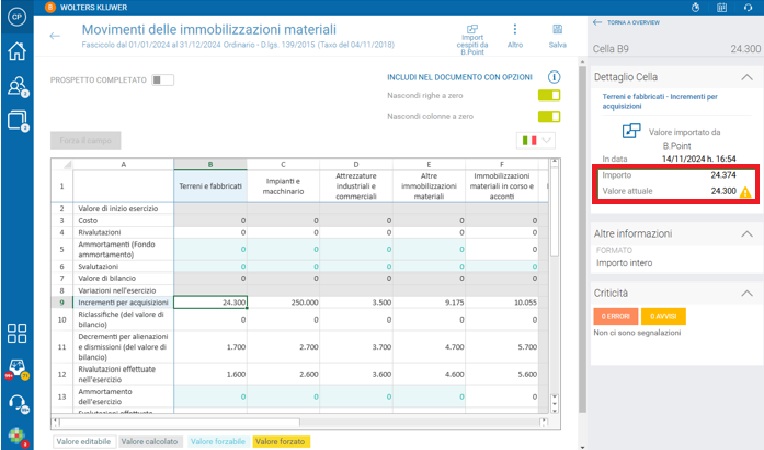This screenshot has height=450, width=764.
Task: Select cell with value 24.300
Action: pyautogui.click(x=210, y=302)
